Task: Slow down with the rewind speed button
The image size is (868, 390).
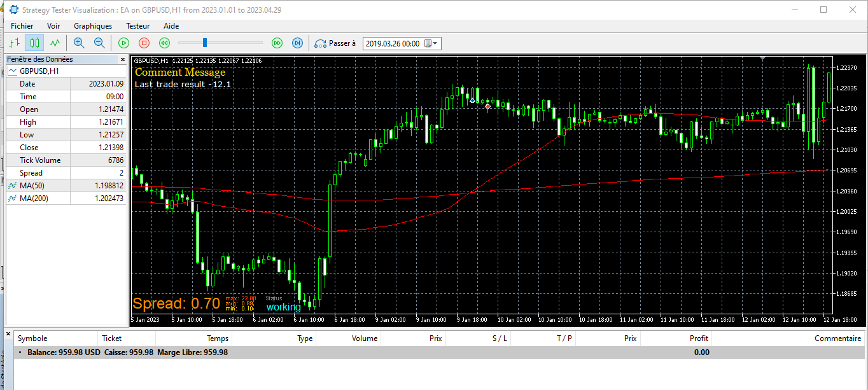Action: point(164,43)
